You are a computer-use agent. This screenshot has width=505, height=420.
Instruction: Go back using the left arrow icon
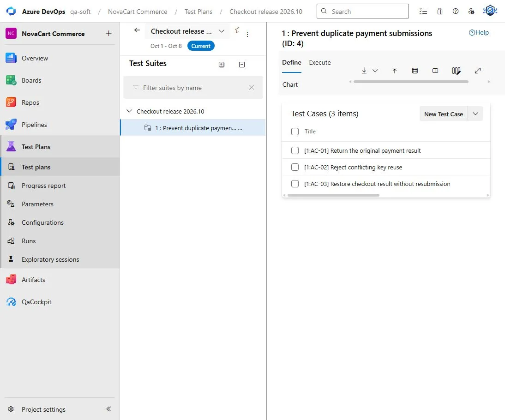coord(137,30)
